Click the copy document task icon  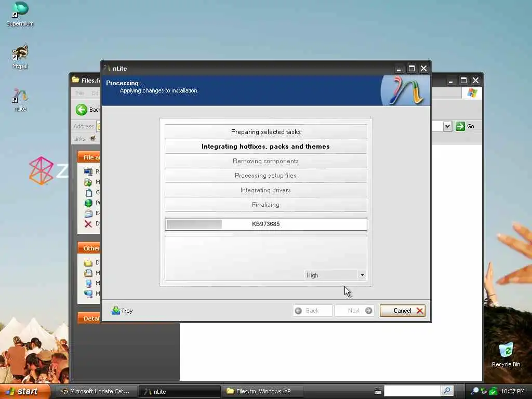tap(88, 193)
